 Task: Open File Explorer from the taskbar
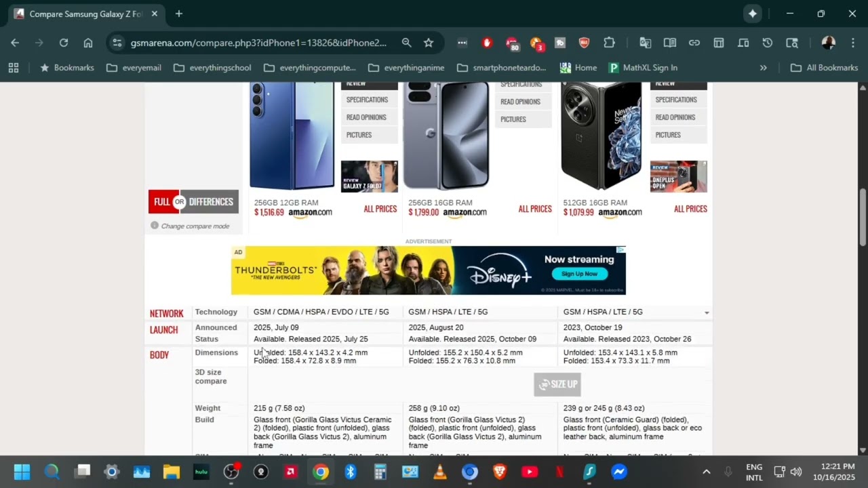point(172,472)
